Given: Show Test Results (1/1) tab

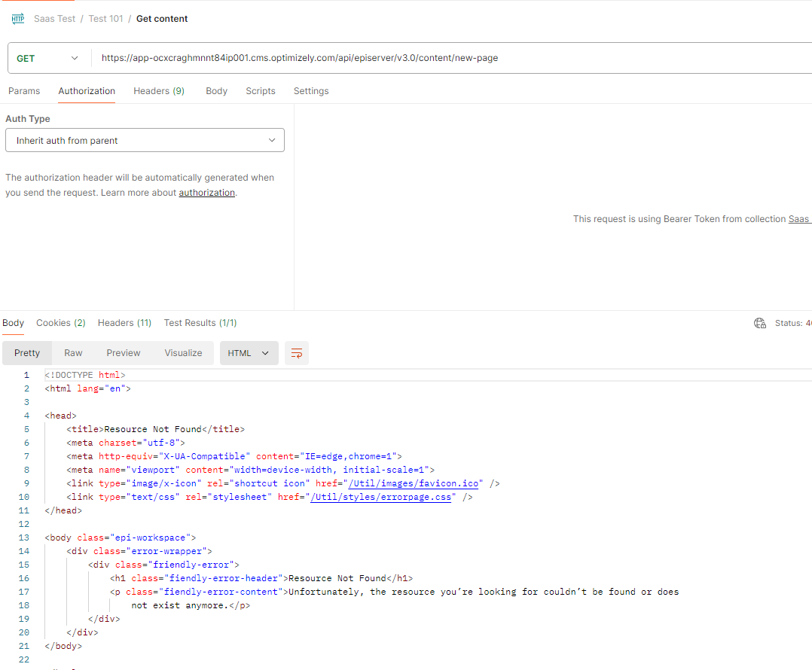Looking at the screenshot, I should tap(200, 323).
